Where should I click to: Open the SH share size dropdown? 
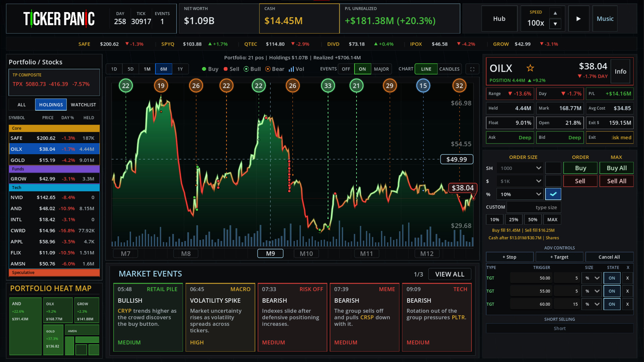click(520, 168)
